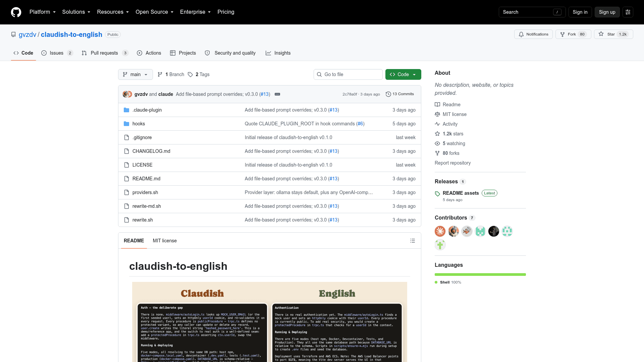Expand the Platform menu
This screenshot has width=644, height=362.
click(x=43, y=12)
